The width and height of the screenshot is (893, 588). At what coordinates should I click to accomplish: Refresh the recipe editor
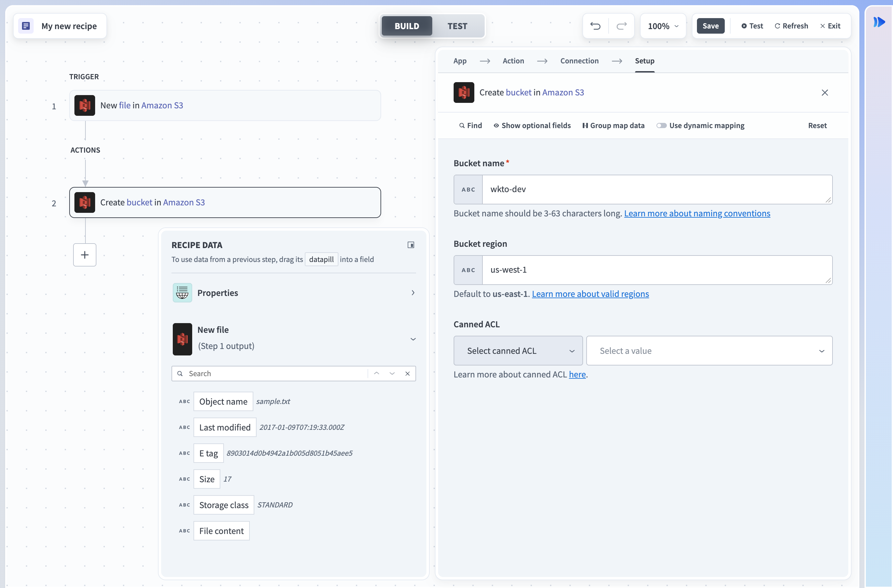click(791, 26)
